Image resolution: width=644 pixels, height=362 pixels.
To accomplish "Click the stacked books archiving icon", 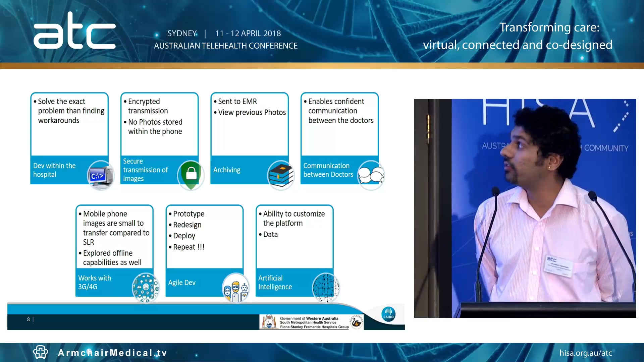I will [281, 175].
